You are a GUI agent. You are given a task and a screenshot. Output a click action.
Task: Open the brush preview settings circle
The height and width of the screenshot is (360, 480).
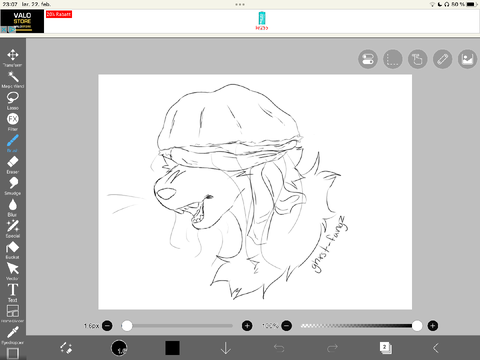[119, 348]
